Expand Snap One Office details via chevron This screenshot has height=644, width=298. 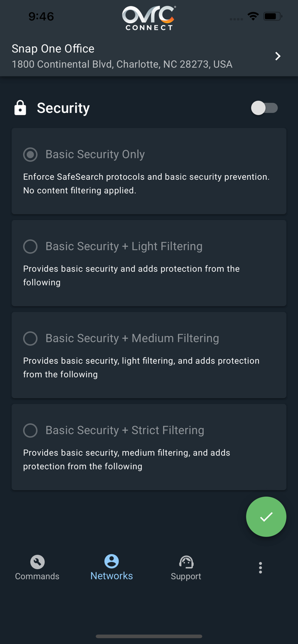(x=278, y=56)
